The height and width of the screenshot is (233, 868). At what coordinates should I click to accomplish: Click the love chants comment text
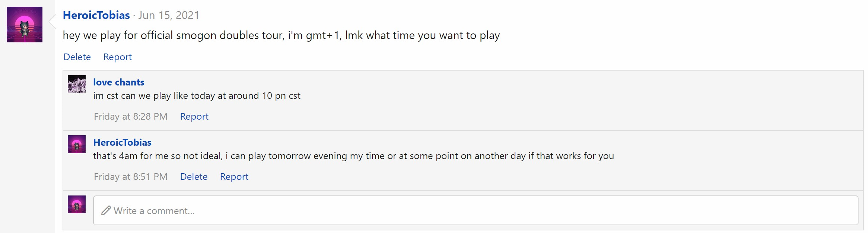(197, 96)
